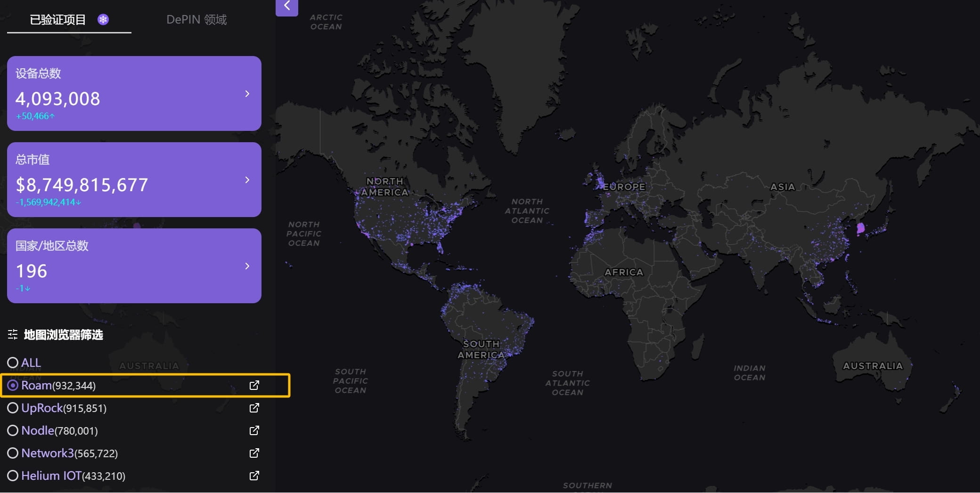Expand the 总市值 card arrow

pyautogui.click(x=247, y=180)
